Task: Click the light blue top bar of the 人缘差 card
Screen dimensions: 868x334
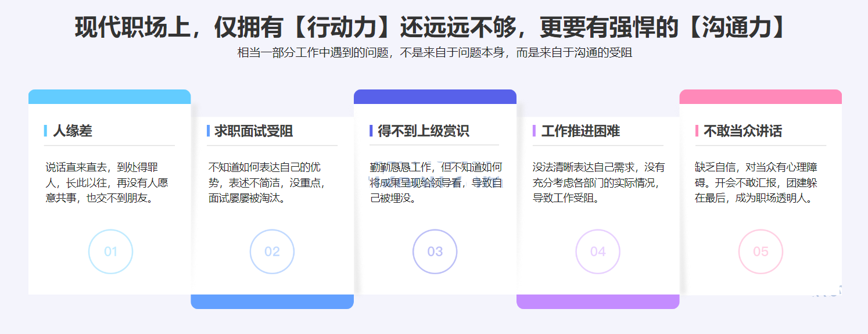Action: (109, 96)
